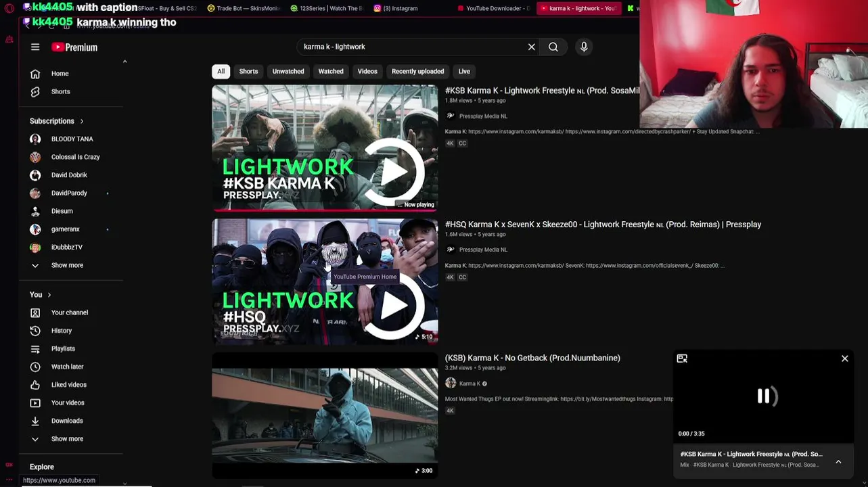This screenshot has height=487, width=868.
Task: Open (KSB) Karma K - No Getback title
Action: coord(532,358)
